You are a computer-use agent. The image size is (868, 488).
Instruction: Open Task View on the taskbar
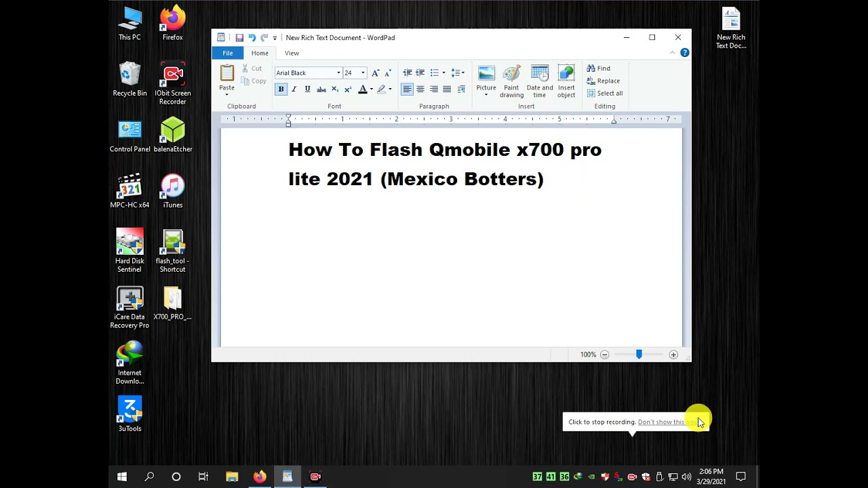(203, 476)
